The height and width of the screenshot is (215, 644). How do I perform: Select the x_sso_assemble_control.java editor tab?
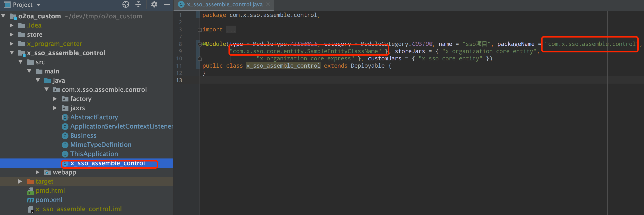click(224, 5)
